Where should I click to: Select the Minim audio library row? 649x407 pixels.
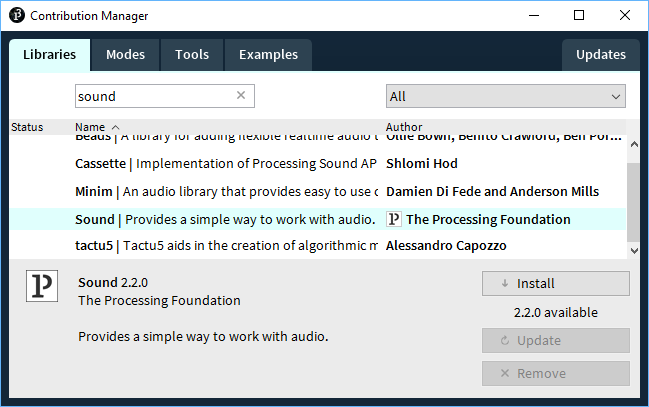coord(225,191)
